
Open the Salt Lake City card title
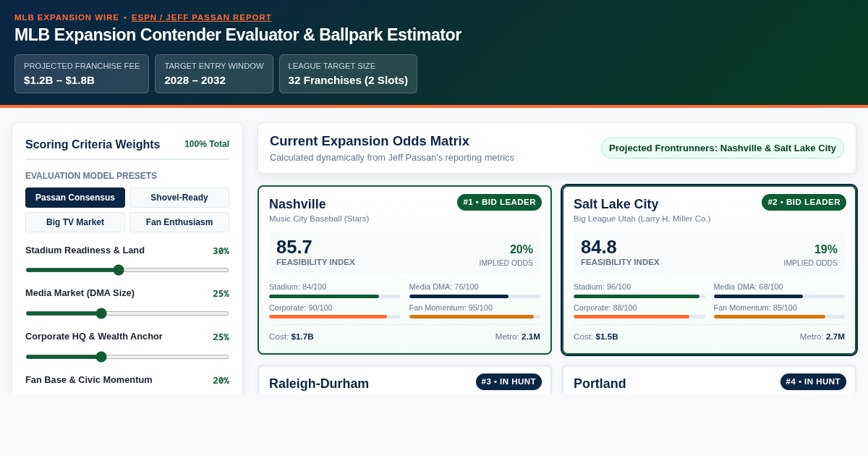(x=616, y=204)
